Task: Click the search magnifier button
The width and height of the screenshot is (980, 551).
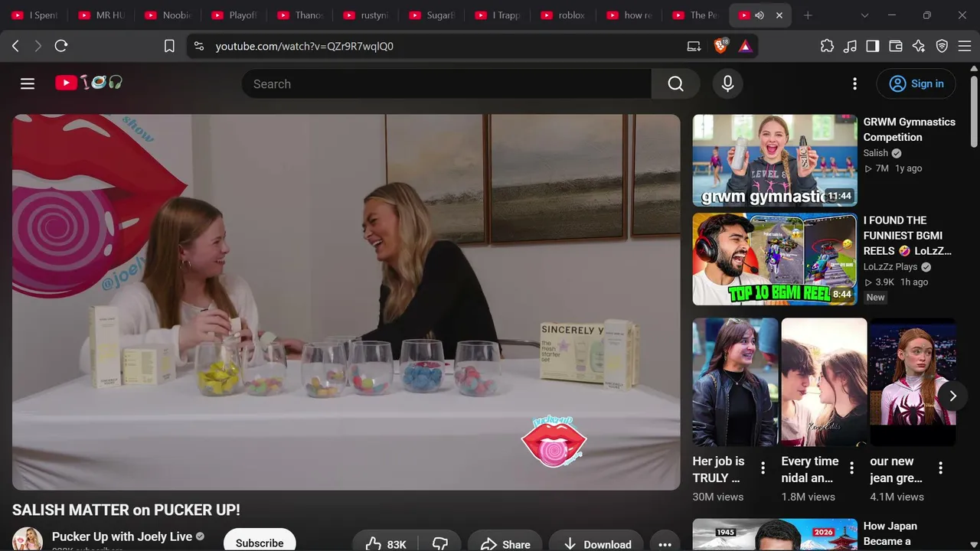Action: [675, 84]
